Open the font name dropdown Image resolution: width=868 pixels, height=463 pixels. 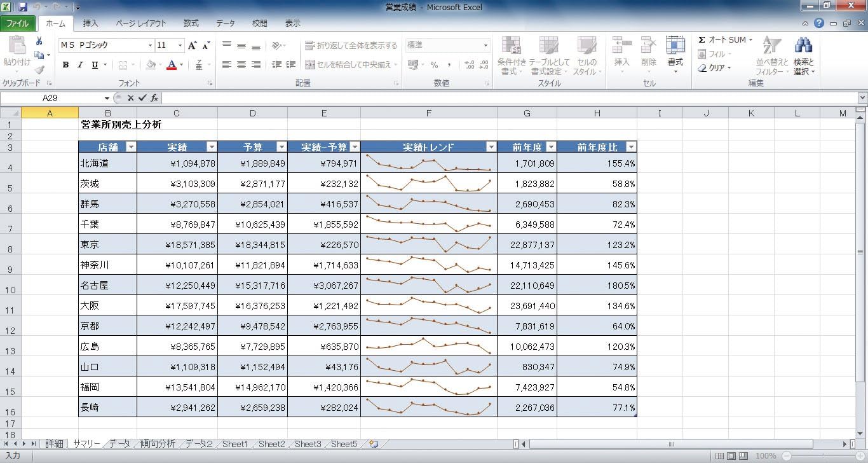[x=151, y=45]
